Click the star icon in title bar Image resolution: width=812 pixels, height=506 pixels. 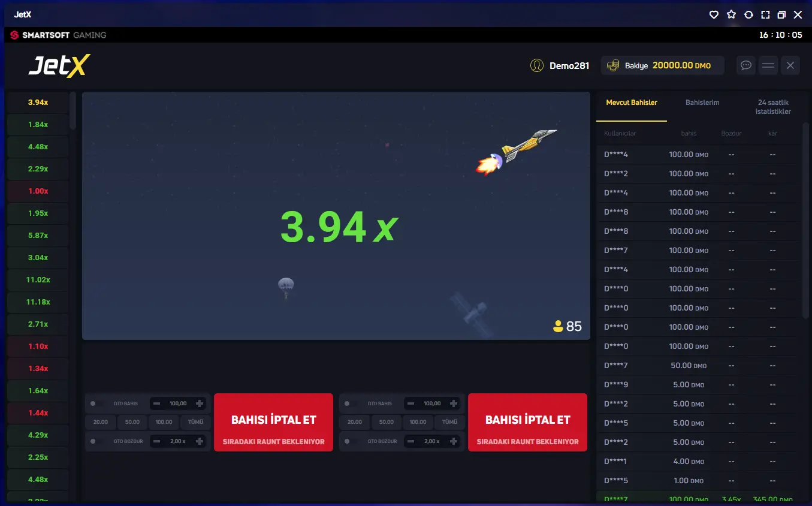point(731,14)
